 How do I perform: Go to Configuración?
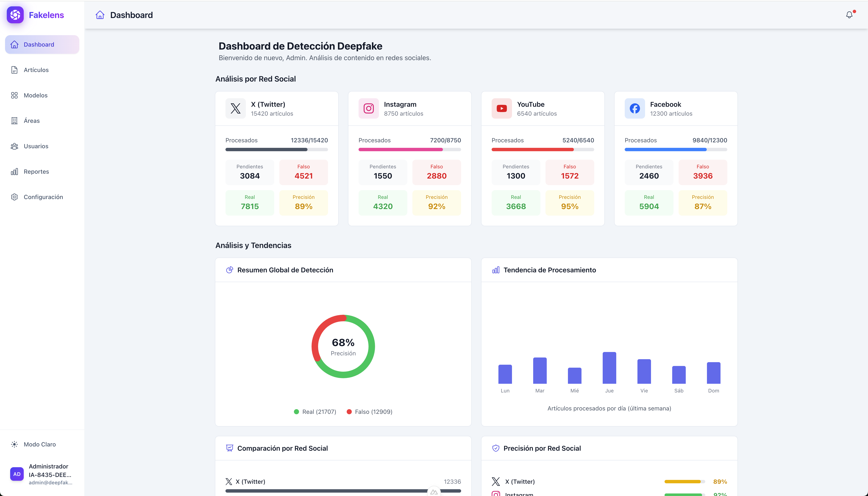click(43, 197)
